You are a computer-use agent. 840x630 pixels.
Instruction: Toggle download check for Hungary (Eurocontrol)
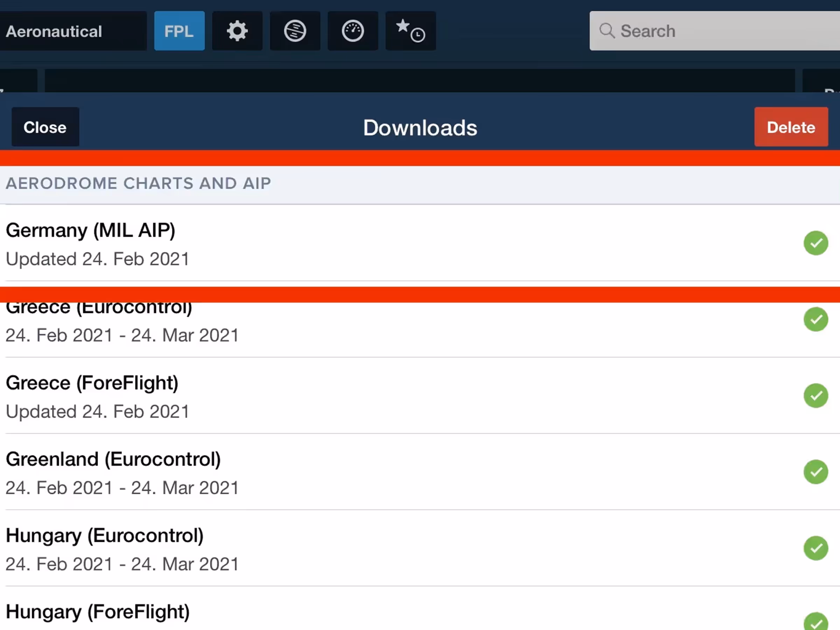[815, 548]
